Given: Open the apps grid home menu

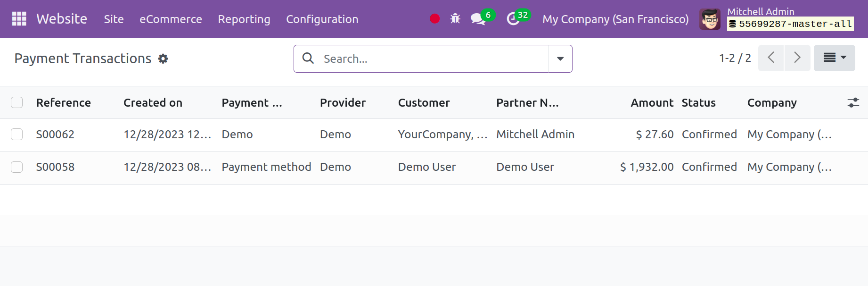Looking at the screenshot, I should click(x=19, y=19).
